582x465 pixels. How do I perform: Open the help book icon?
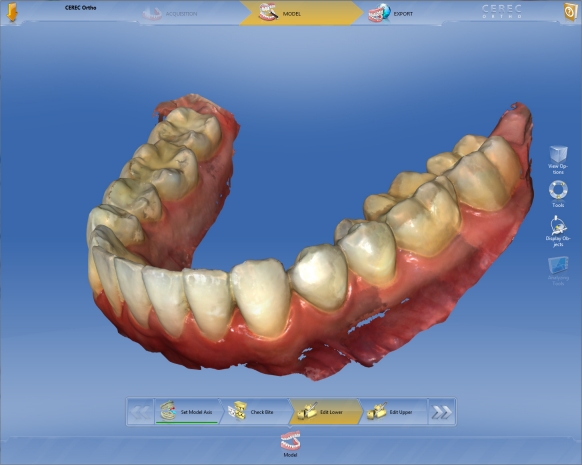570,12
